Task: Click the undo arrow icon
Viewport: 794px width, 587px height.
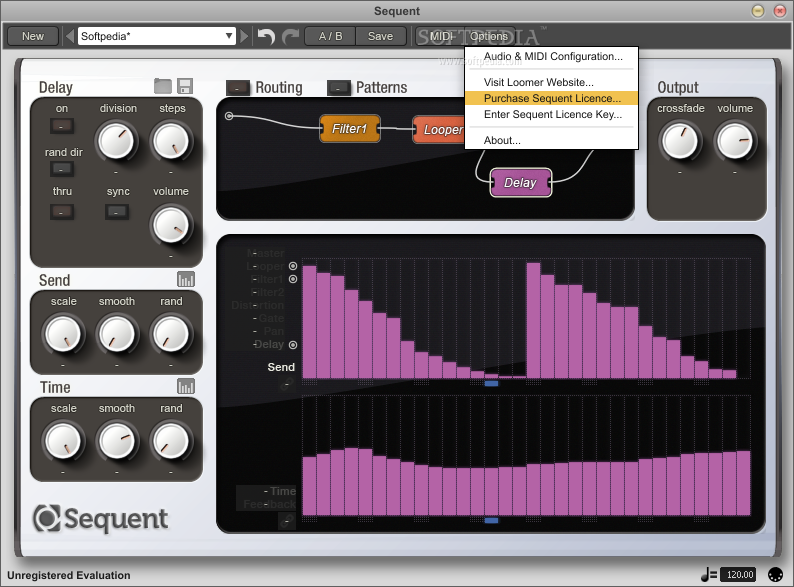Action: [266, 36]
